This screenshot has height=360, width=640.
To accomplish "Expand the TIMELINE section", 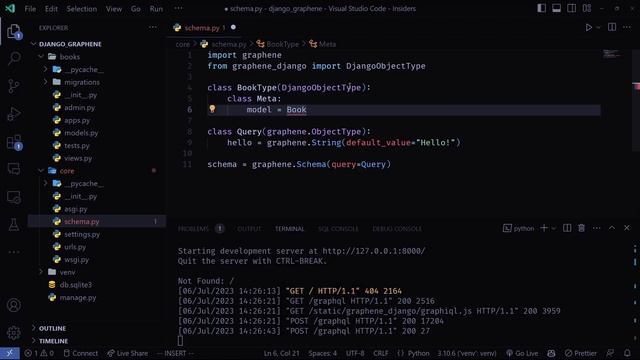I will point(53,341).
